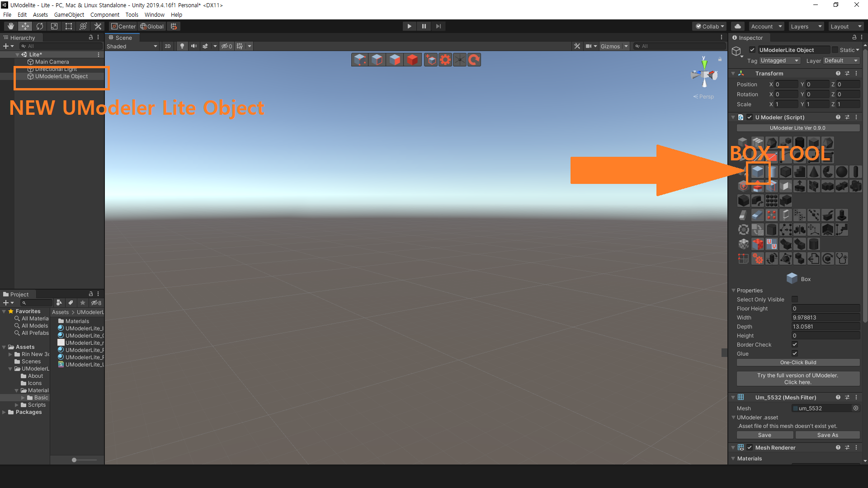The height and width of the screenshot is (488, 868).
Task: Select the Box primitive tool
Action: click(x=758, y=172)
